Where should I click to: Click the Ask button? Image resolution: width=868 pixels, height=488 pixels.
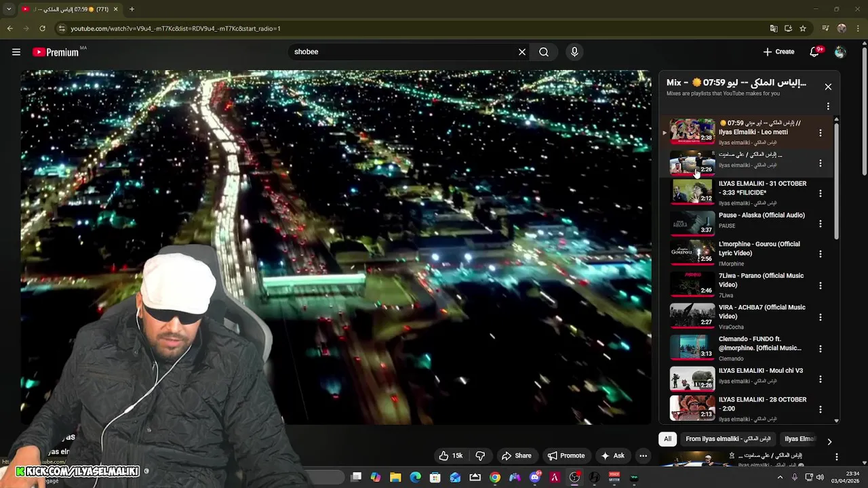(612, 456)
